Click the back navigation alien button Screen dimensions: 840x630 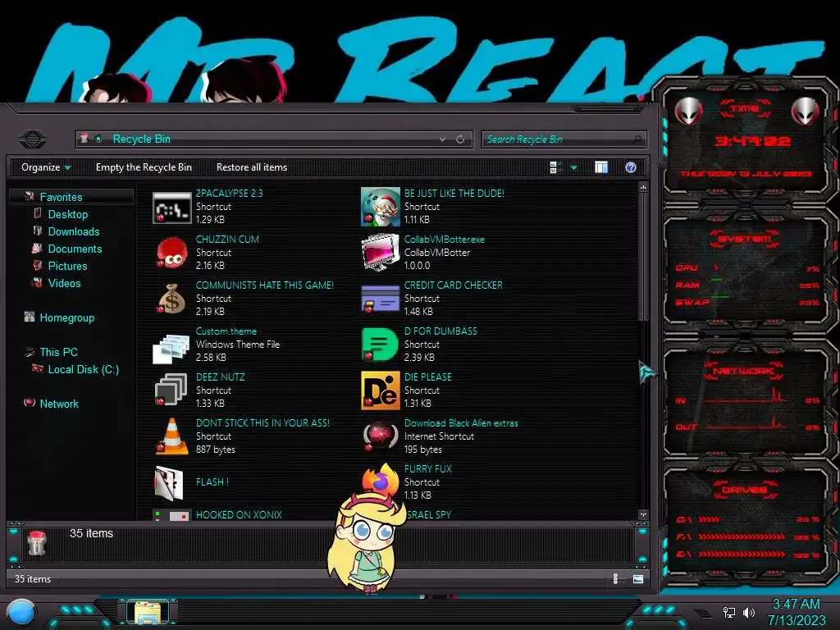[x=33, y=139]
